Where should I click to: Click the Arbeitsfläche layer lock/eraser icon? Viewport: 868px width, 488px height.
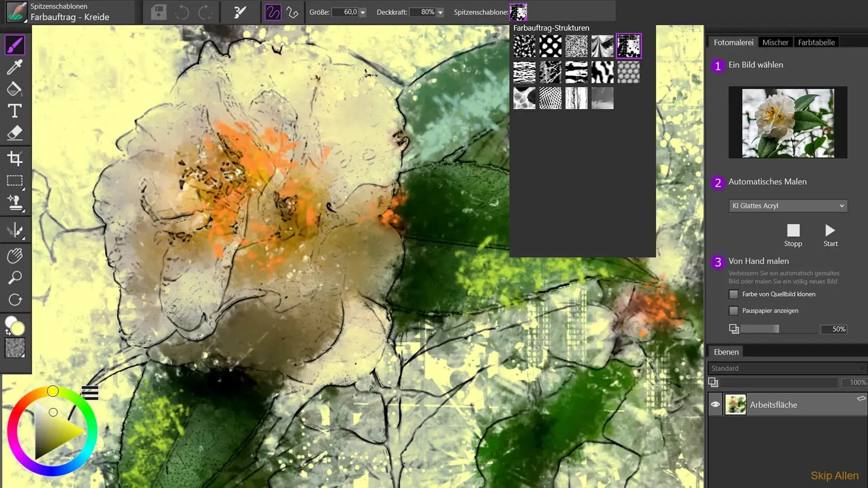861,398
